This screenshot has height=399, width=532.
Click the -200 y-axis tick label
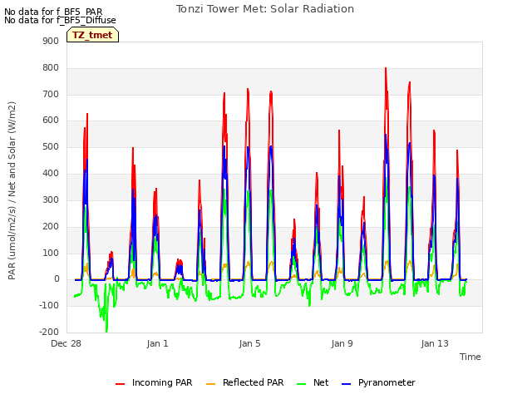click(x=49, y=332)
